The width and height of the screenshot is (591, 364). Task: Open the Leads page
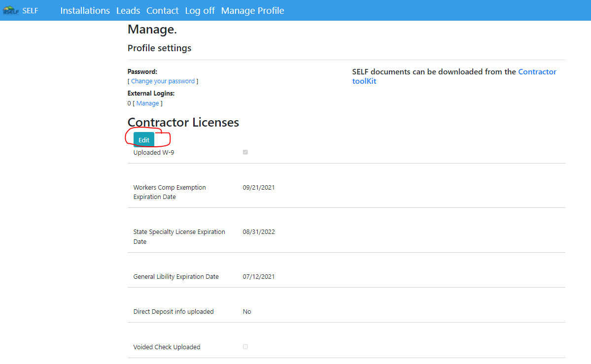tap(128, 10)
